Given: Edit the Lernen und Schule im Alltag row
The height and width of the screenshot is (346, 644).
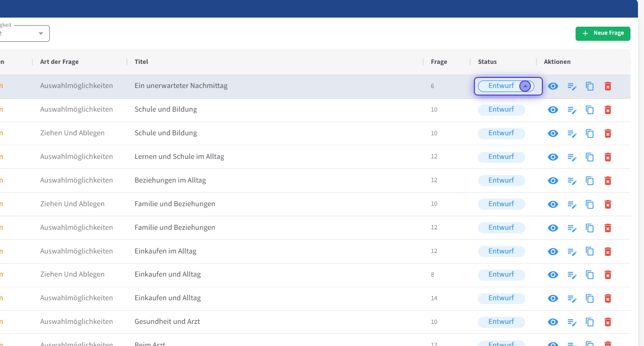Looking at the screenshot, I should [572, 157].
